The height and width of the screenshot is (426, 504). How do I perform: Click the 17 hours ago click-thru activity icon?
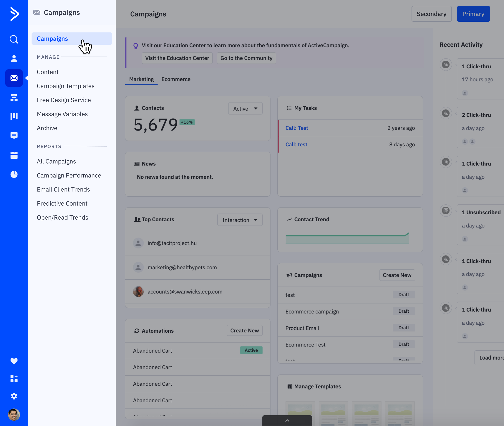445,64
